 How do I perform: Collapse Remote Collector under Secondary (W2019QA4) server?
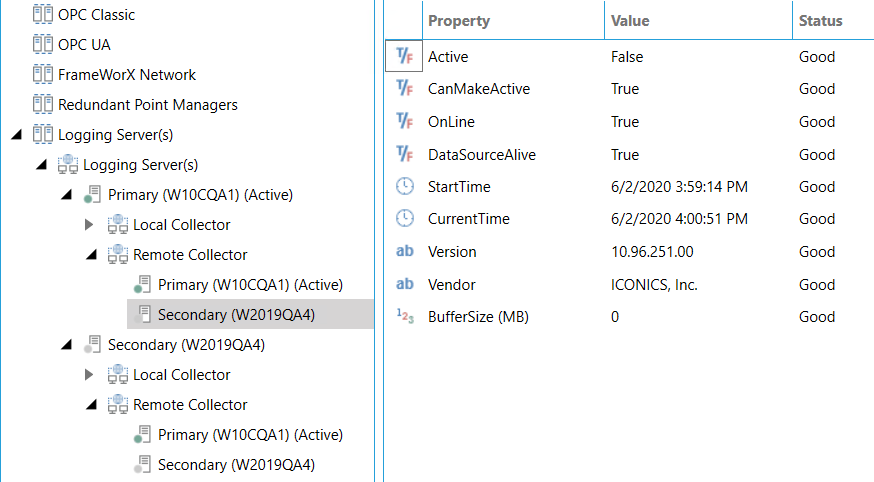[x=91, y=405]
